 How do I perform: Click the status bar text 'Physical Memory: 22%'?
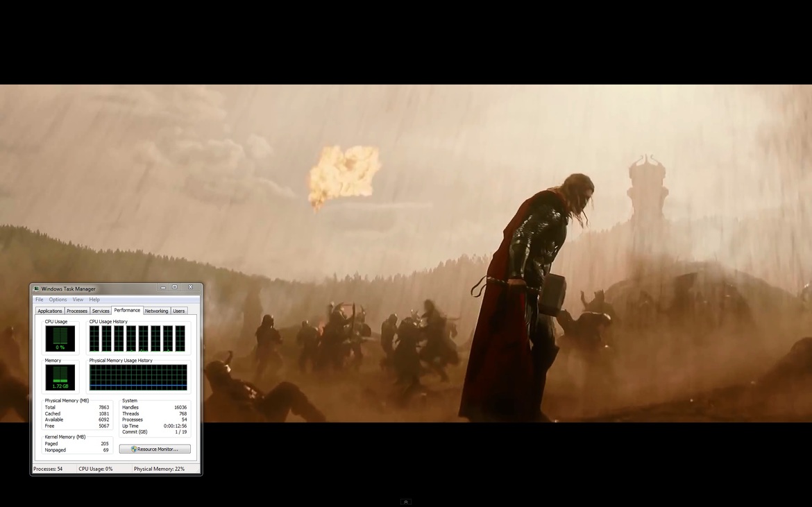pos(159,470)
